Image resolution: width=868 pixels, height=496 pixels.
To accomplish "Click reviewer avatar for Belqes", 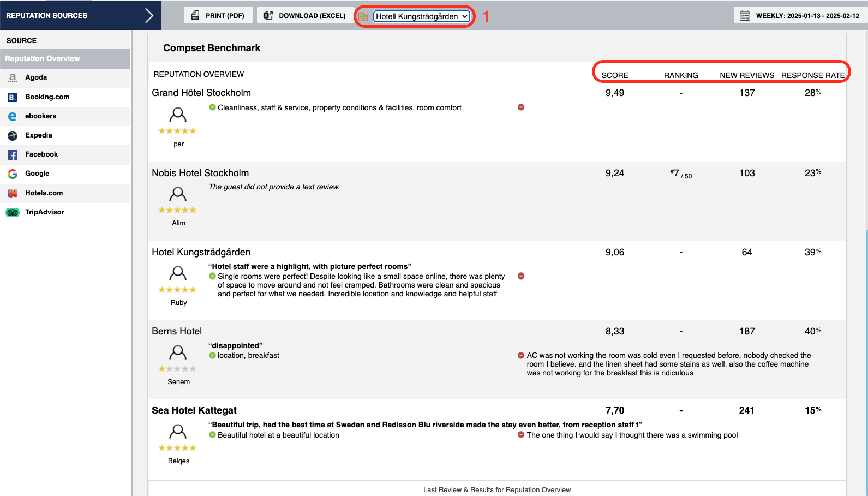I will [x=178, y=432].
